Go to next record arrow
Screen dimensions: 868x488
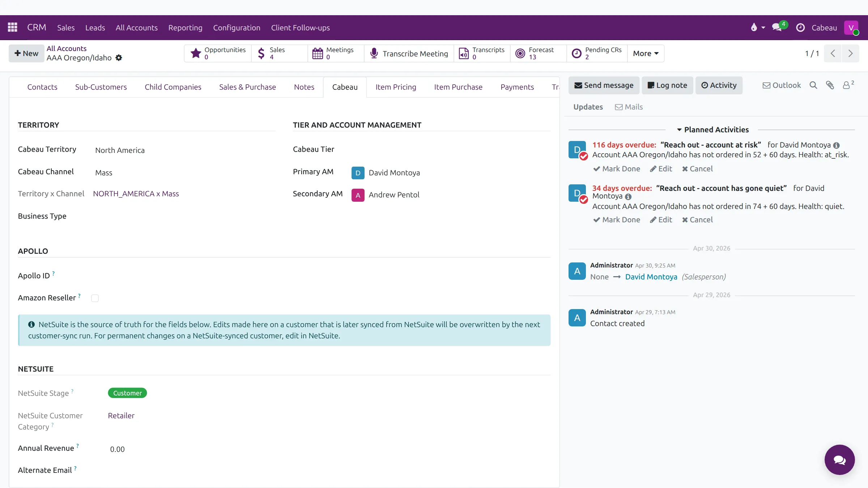[850, 53]
